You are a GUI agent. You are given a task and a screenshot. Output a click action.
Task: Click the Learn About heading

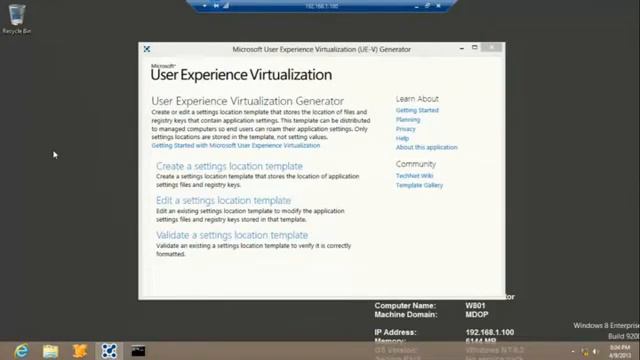coord(417,99)
